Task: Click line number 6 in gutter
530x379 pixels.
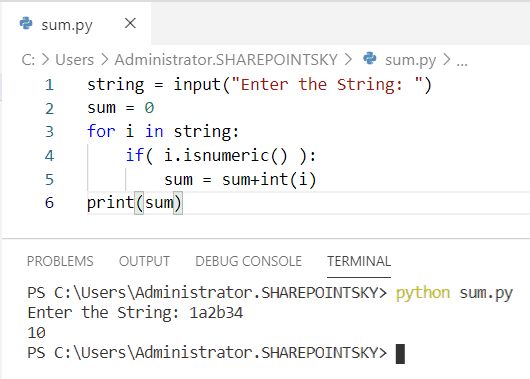Action: pyautogui.click(x=49, y=203)
